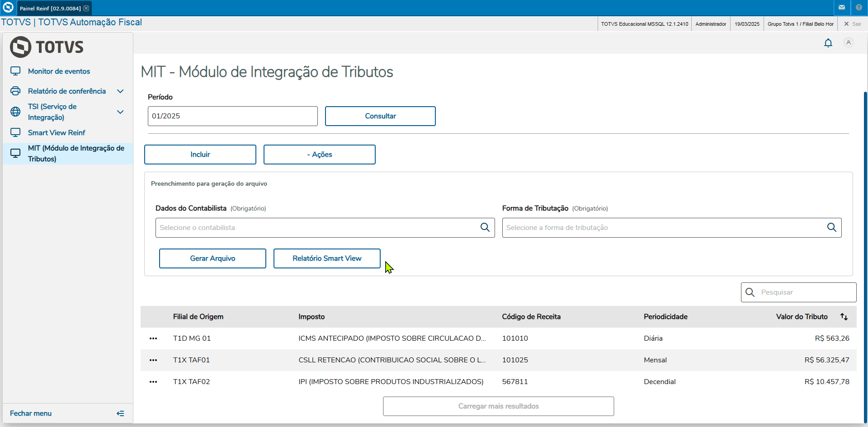Click value R$ 563,26
Screen dimensions: 868x427
point(832,338)
